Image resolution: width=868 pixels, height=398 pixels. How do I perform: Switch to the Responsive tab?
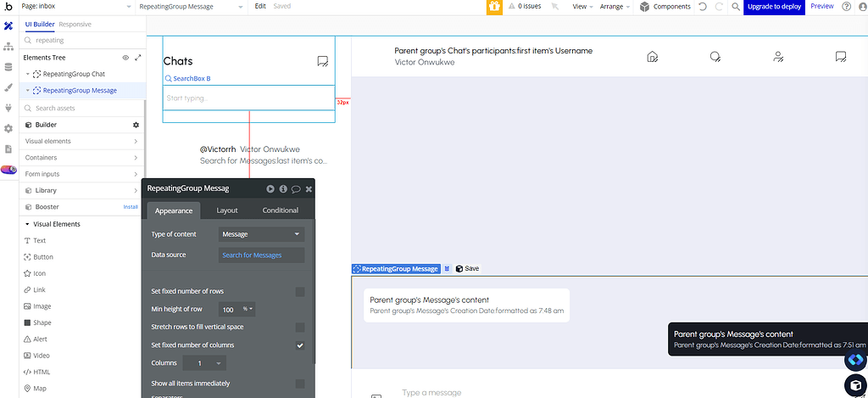[x=75, y=25]
